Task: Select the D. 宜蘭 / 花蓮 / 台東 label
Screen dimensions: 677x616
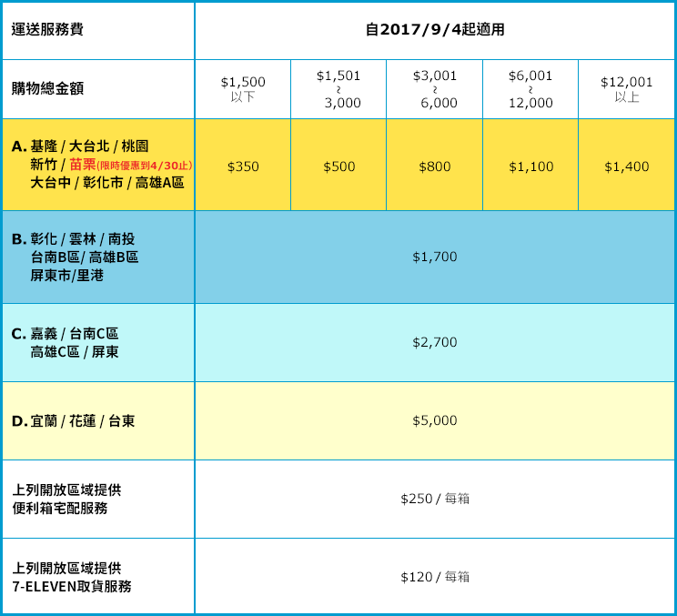Action: click(x=74, y=421)
